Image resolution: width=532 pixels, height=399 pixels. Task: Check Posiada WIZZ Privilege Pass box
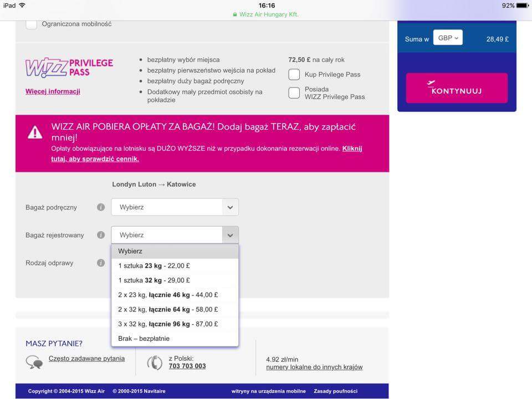click(294, 93)
